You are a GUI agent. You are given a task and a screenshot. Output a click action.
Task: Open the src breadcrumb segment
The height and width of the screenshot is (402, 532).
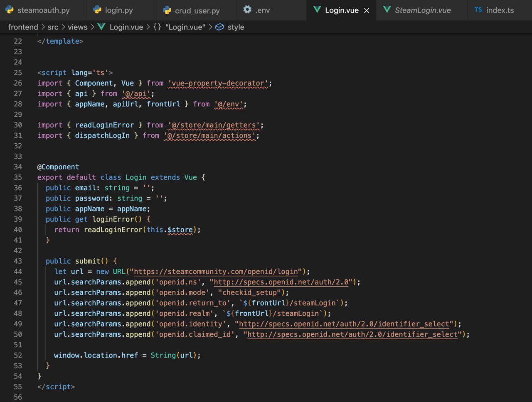(x=53, y=27)
